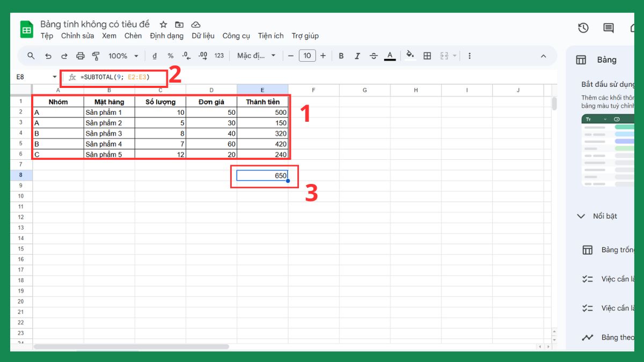Screen dimensions: 644x362
Task: Open the fill color swatch
Action: [x=409, y=55]
